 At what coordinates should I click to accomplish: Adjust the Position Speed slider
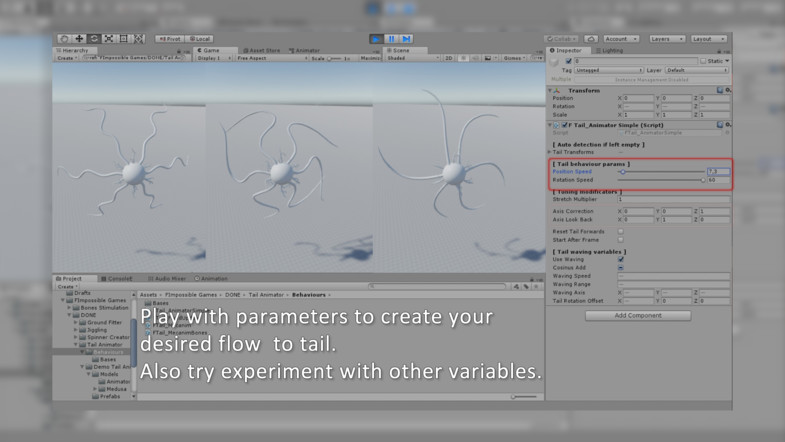[661, 172]
